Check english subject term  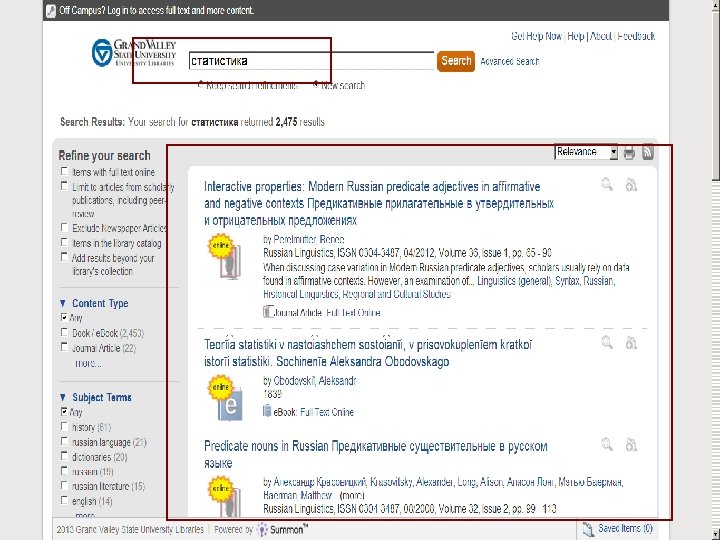[64, 500]
